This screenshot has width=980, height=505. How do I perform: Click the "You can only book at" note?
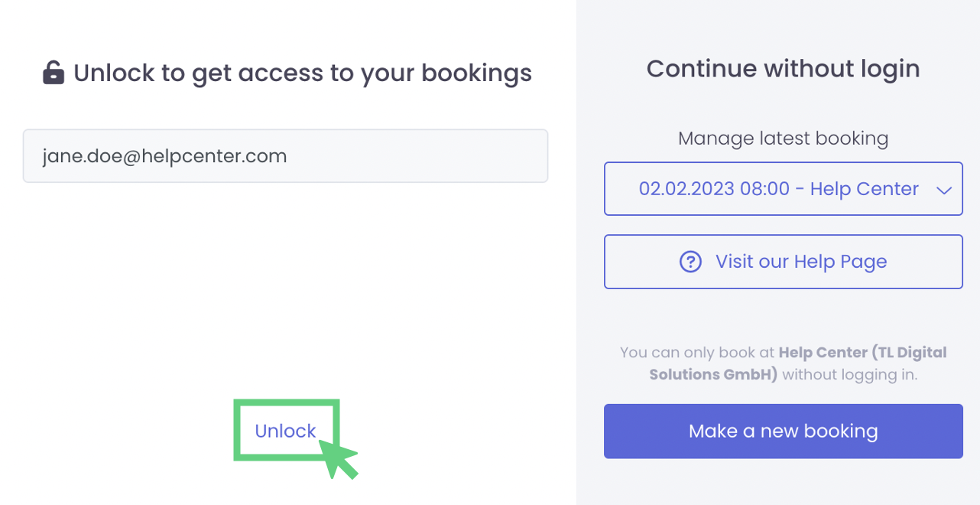(x=698, y=353)
